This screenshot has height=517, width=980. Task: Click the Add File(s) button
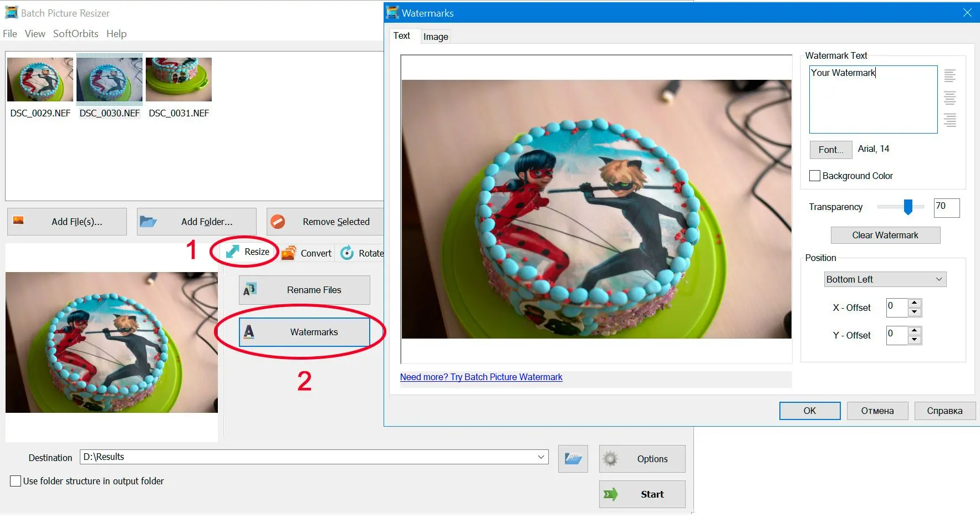click(67, 222)
